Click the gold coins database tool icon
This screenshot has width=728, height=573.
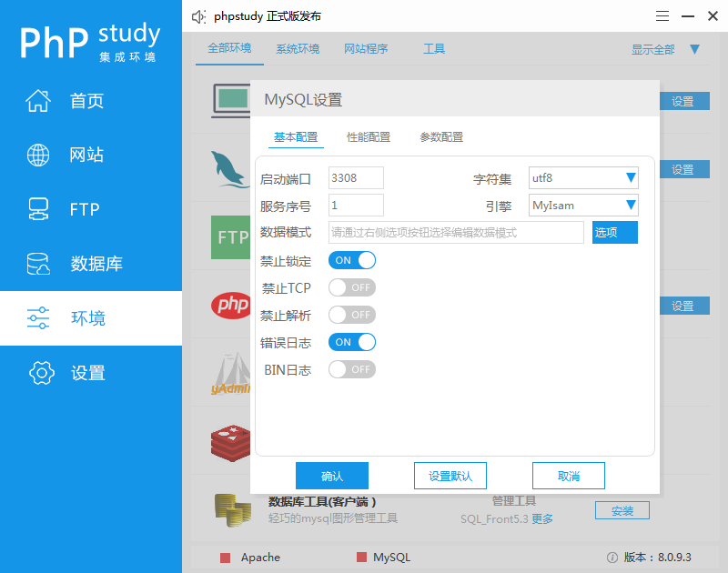pyautogui.click(x=233, y=510)
